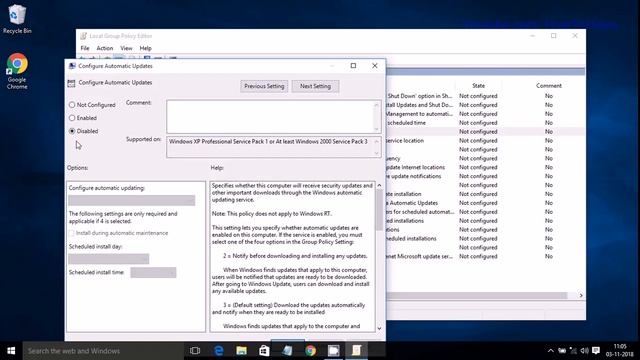Switch to Chrome on the taskbar
The height and width of the screenshot is (360, 640).
click(x=311, y=351)
